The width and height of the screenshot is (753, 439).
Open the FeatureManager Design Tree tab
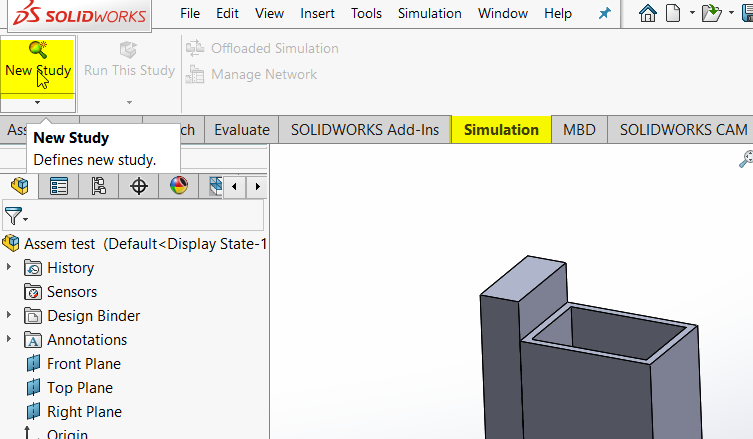(19, 186)
